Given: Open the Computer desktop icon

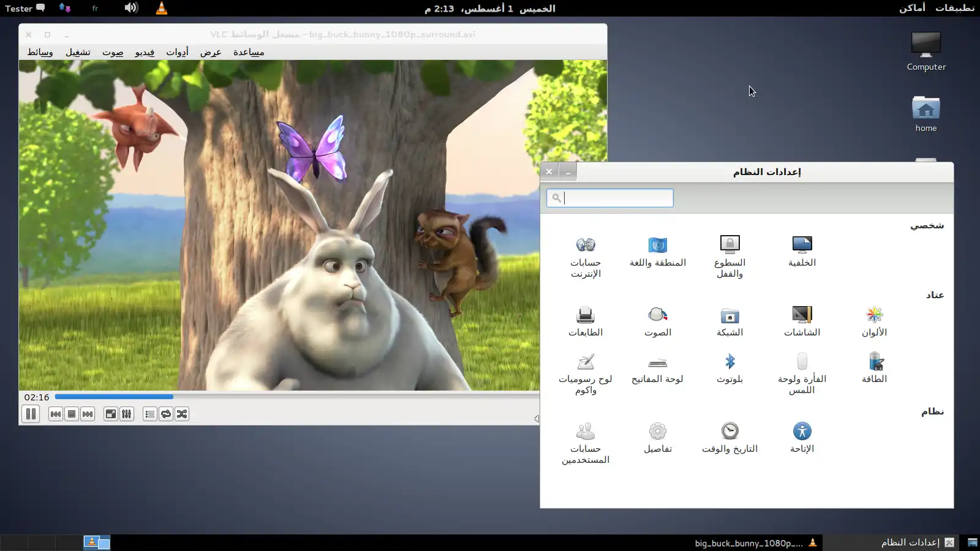Looking at the screenshot, I should point(926,51).
